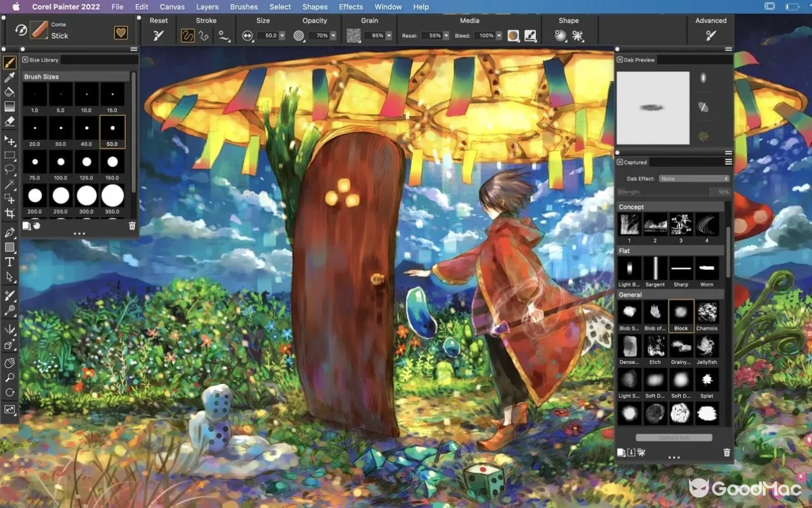Close the Dab Preview panel
The width and height of the screenshot is (812, 508).
coord(620,60)
